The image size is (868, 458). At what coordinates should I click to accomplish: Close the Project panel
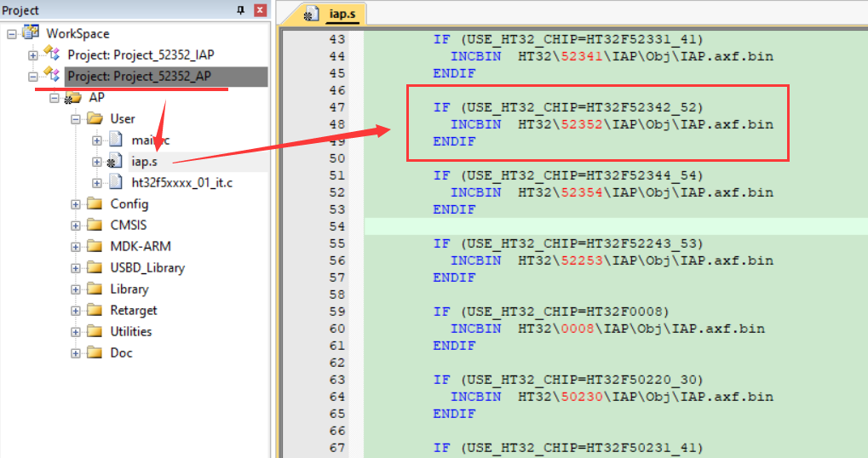pyautogui.click(x=259, y=10)
